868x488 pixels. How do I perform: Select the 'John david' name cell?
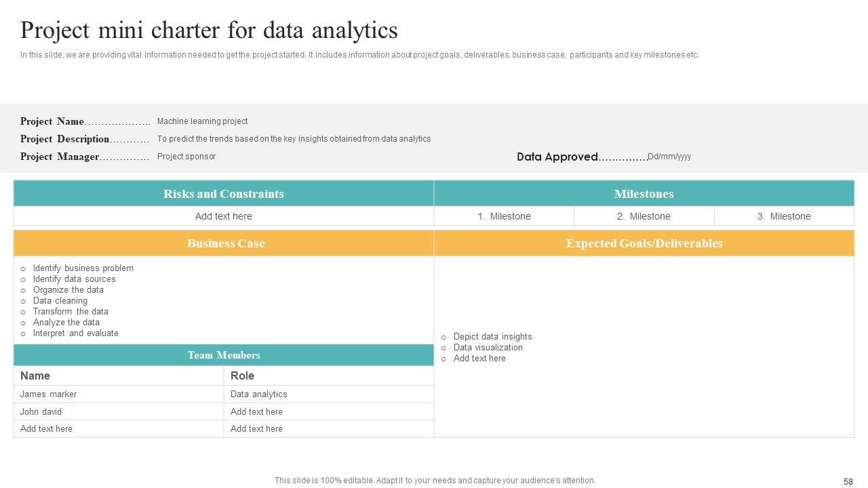[41, 411]
